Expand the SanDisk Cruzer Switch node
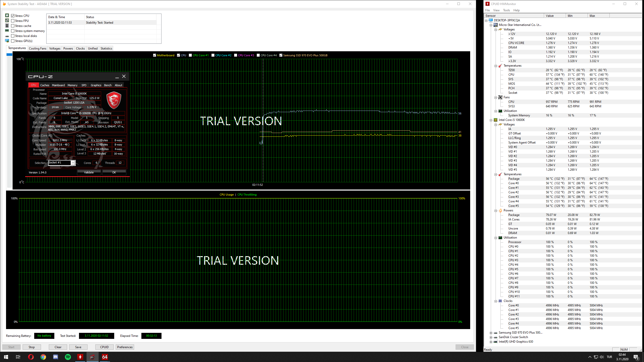 [x=491, y=337]
